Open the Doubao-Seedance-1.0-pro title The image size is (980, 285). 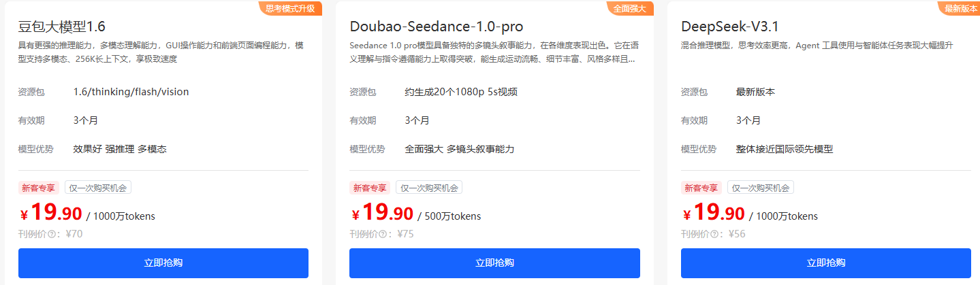click(437, 27)
